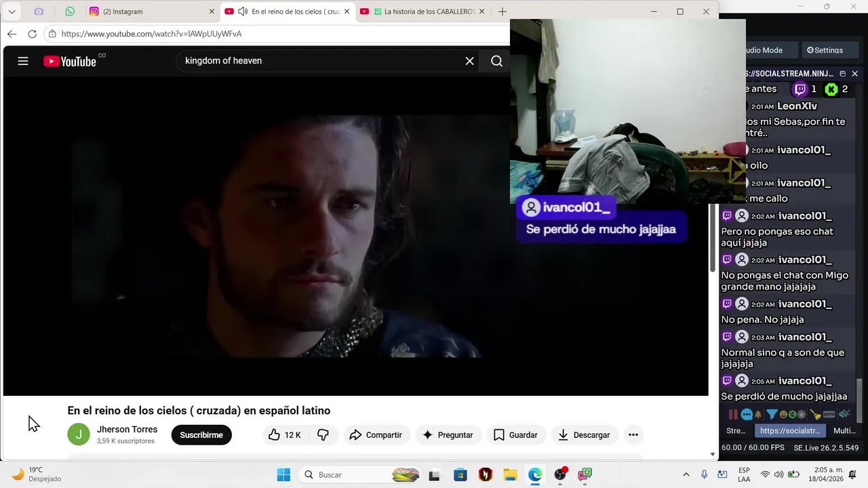Viewport: 868px width, 488px height.
Task: Close the Instagram tab
Action: coord(211,12)
